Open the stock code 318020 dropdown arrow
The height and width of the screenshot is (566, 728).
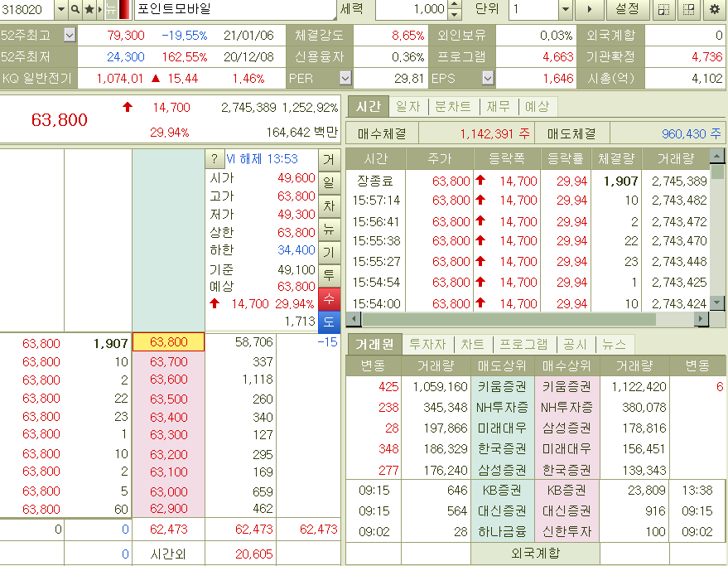[x=60, y=9]
